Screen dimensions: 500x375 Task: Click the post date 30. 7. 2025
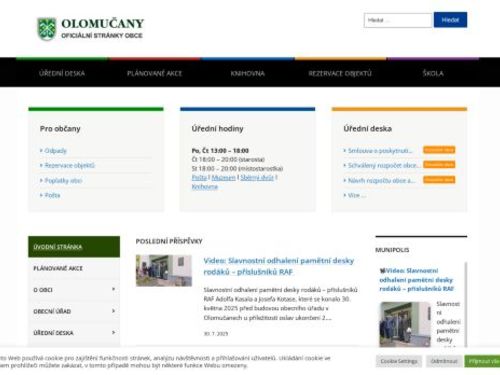click(x=216, y=334)
